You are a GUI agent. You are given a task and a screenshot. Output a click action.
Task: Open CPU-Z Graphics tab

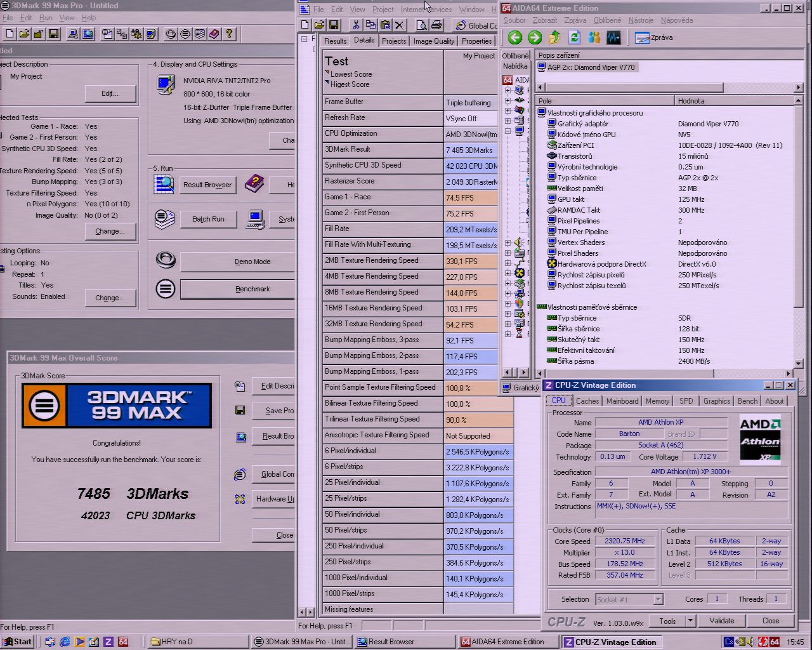point(716,401)
